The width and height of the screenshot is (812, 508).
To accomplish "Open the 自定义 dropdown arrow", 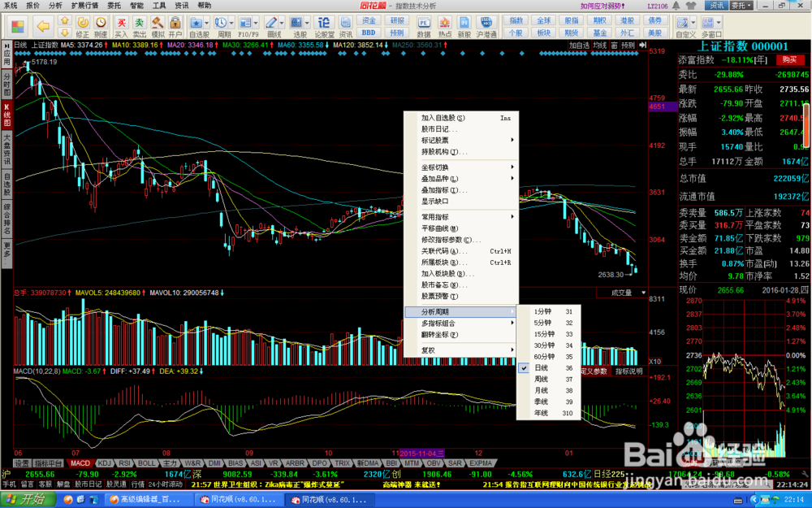I will click(693, 23).
